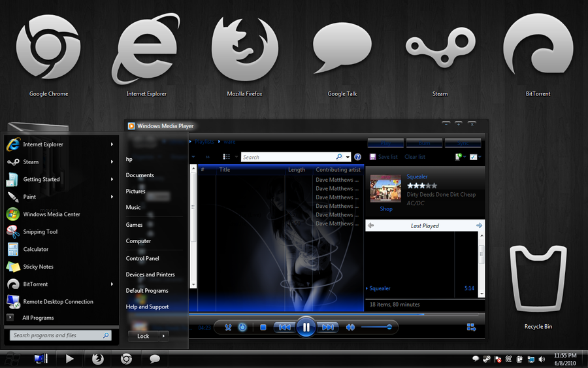This screenshot has height=368, width=588.
Task: Click the Search programs and files box
Action: 60,335
